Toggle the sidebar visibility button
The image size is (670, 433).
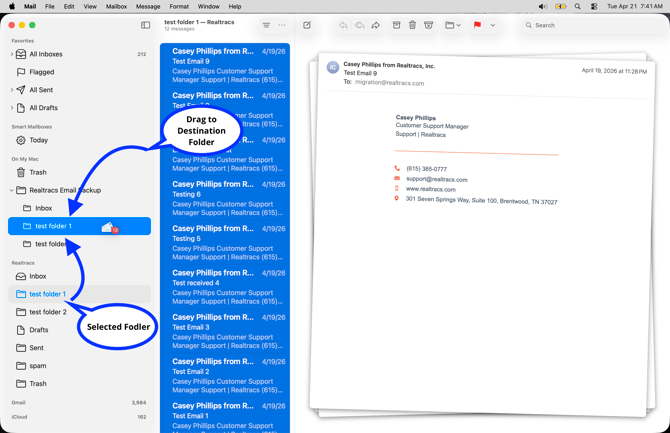pyautogui.click(x=145, y=25)
